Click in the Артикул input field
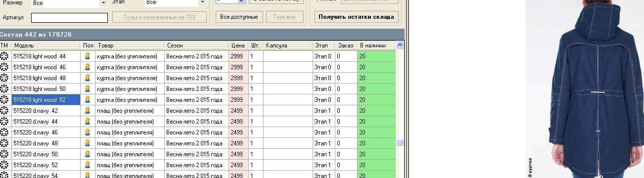Screen dimensions: 644x178 69,18
